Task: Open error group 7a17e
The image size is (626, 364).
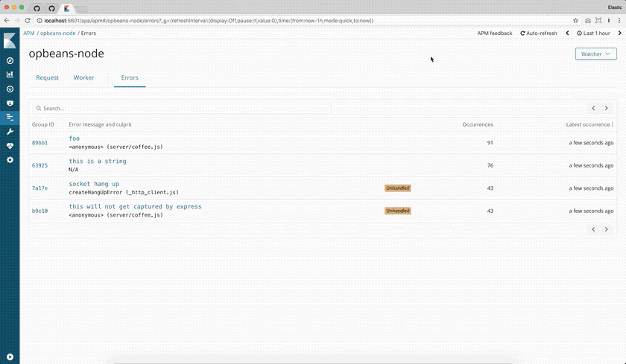Action: click(x=40, y=188)
